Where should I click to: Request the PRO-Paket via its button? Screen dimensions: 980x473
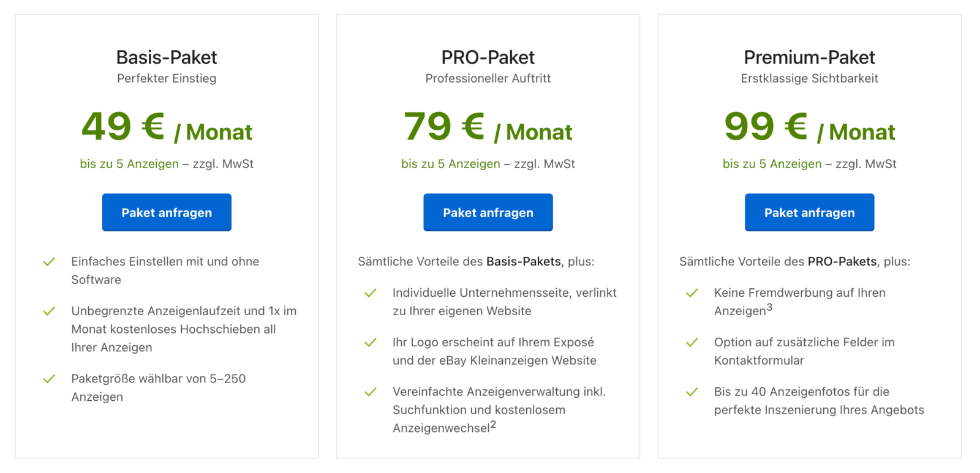pos(488,212)
